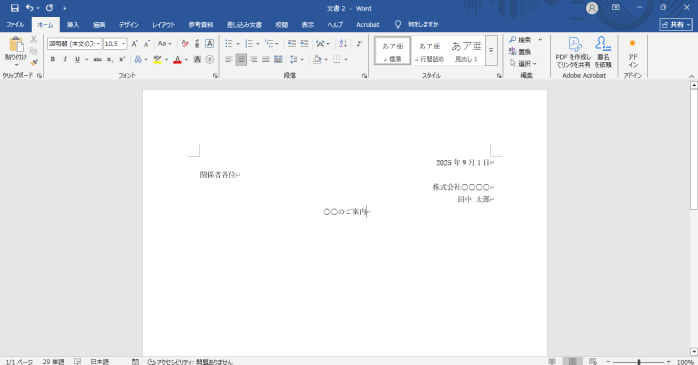Switch to the Design (デザイン) tab
Screen dimensions: 698x365
coord(129,24)
